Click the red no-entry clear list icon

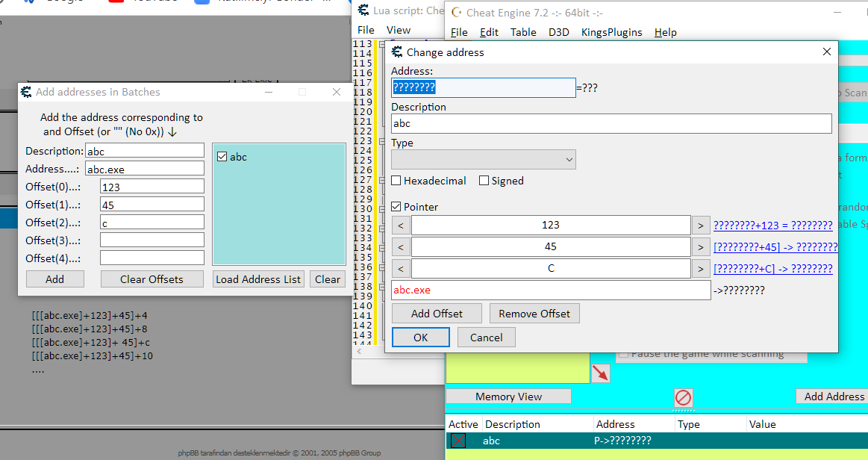[683, 398]
